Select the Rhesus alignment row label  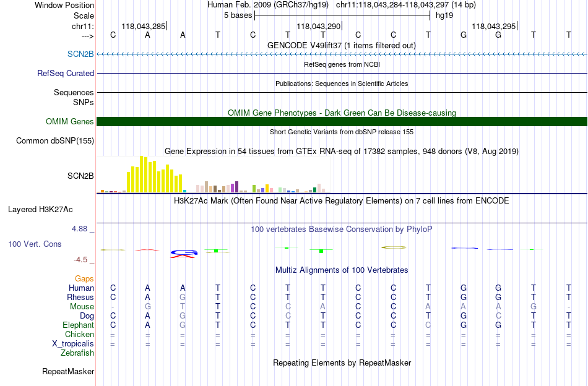click(80, 297)
